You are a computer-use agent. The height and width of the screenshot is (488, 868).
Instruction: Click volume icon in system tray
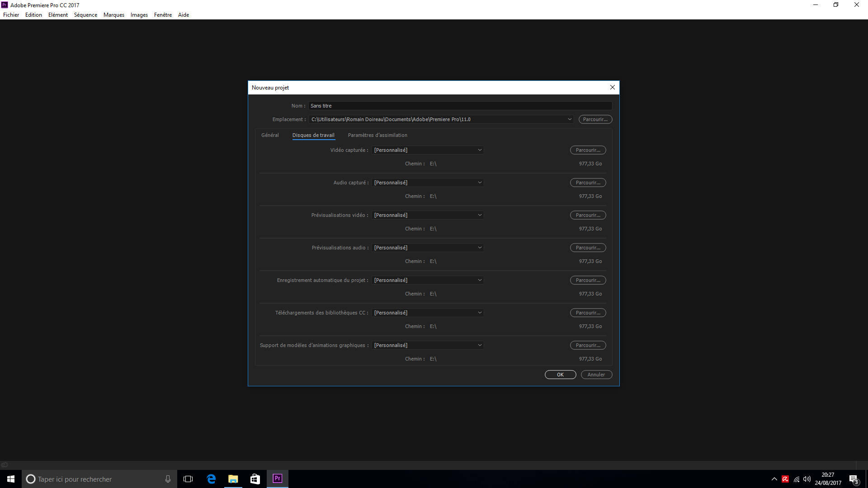tap(807, 479)
